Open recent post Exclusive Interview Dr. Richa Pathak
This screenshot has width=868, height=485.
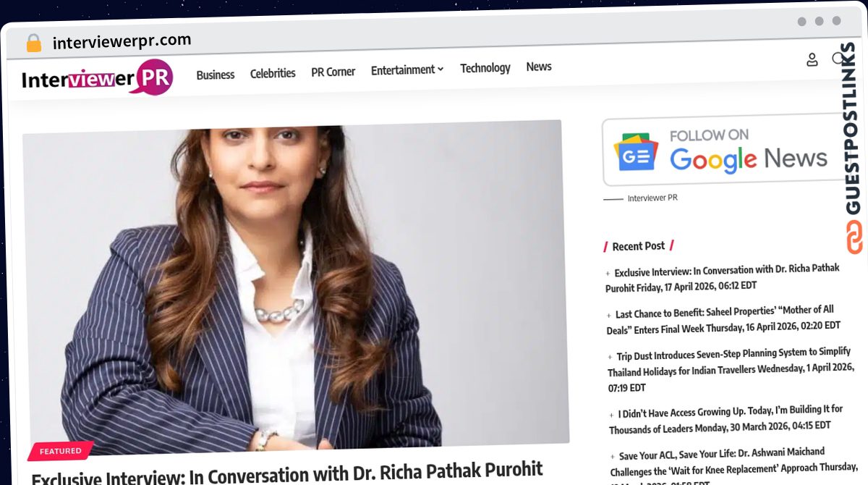pos(723,278)
